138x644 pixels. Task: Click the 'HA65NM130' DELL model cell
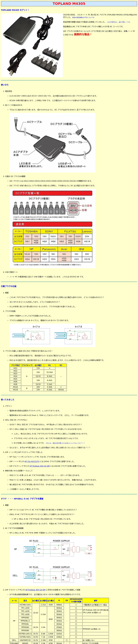25,640
